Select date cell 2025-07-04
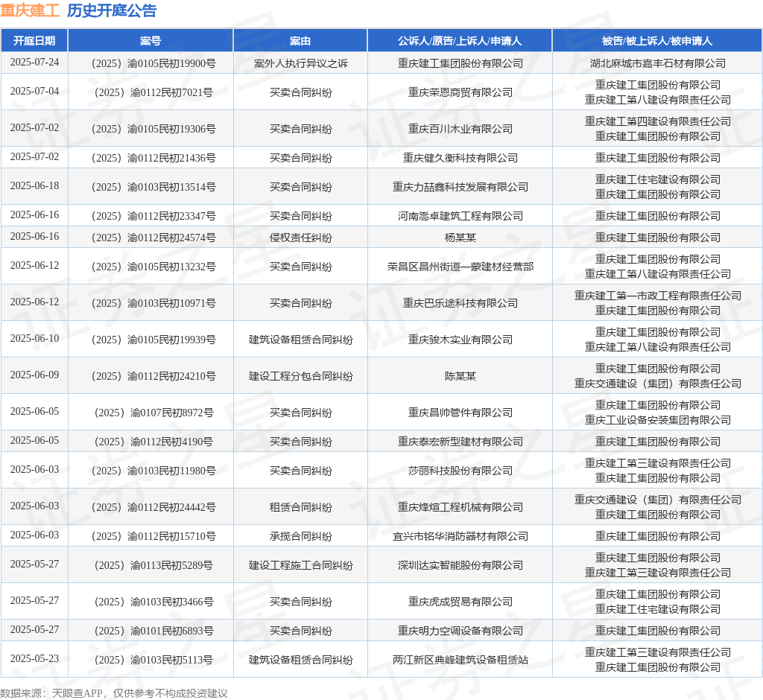The image size is (763, 700). (34, 92)
